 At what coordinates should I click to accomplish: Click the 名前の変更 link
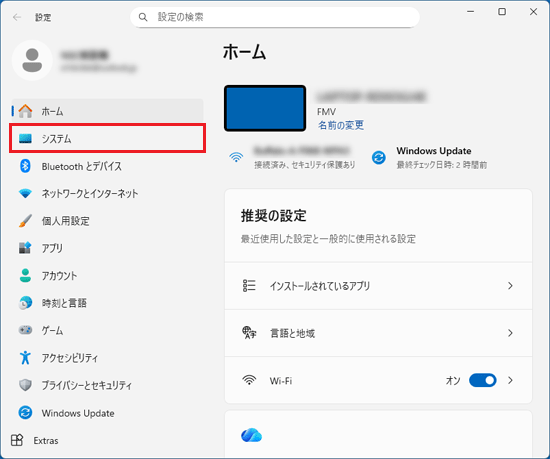point(341,125)
